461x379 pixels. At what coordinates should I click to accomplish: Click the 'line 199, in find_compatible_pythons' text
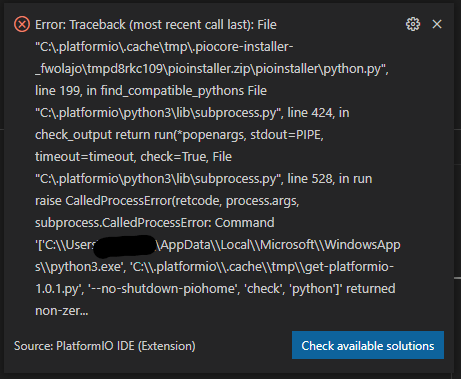[139, 91]
